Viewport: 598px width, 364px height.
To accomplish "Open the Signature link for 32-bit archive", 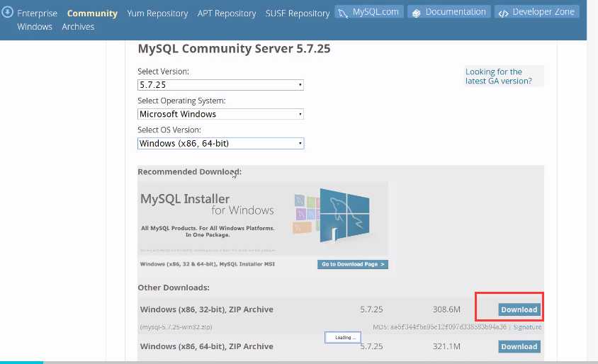I will click(x=527, y=327).
